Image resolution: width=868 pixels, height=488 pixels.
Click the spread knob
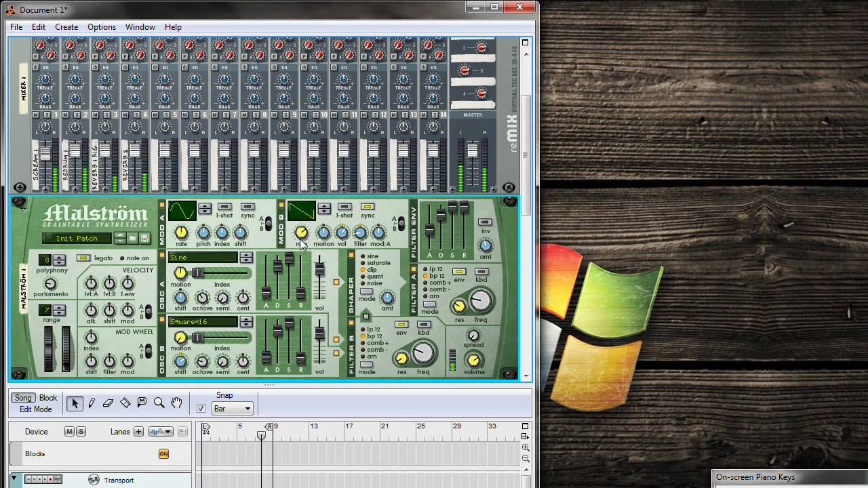474,335
